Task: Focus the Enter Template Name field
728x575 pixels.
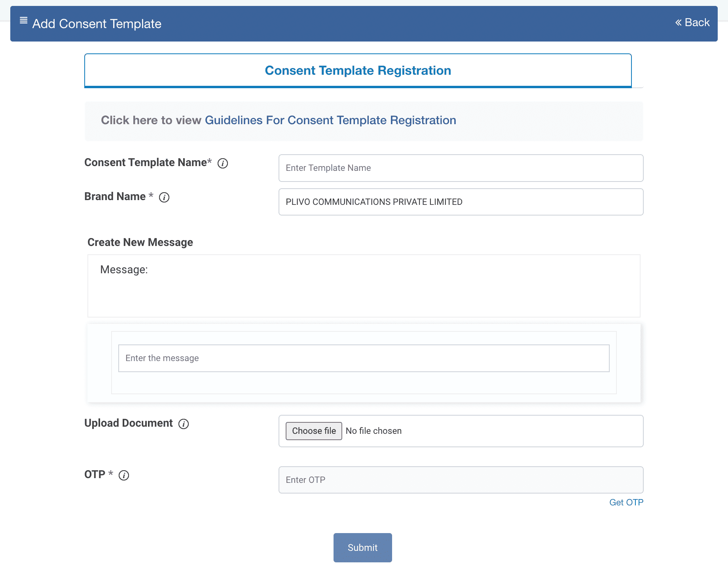Action: point(461,168)
